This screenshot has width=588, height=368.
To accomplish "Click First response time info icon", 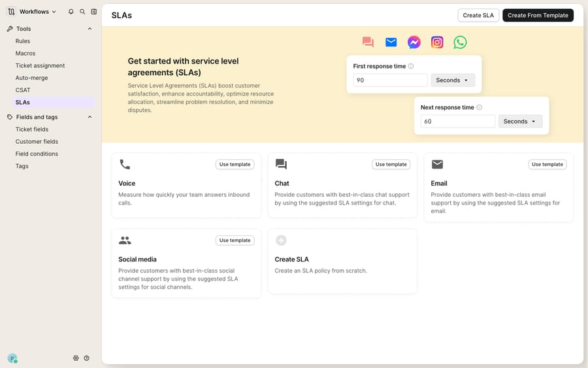I will click(411, 66).
